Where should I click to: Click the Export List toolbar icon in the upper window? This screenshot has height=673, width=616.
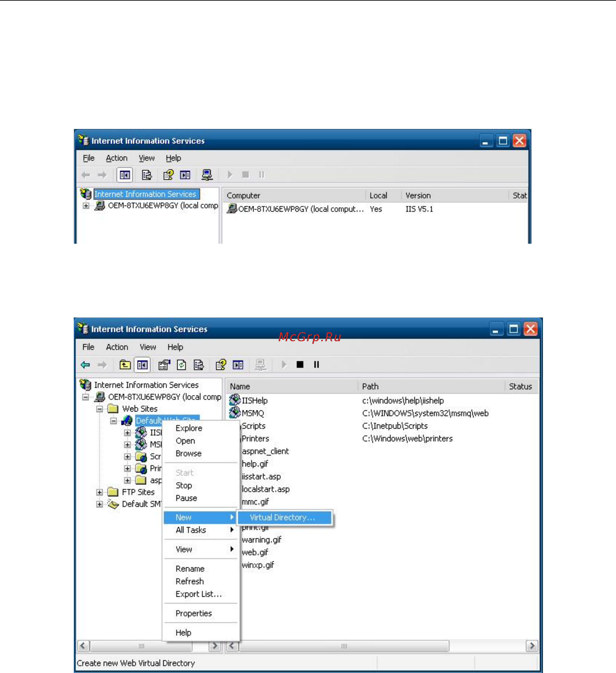[x=147, y=175]
